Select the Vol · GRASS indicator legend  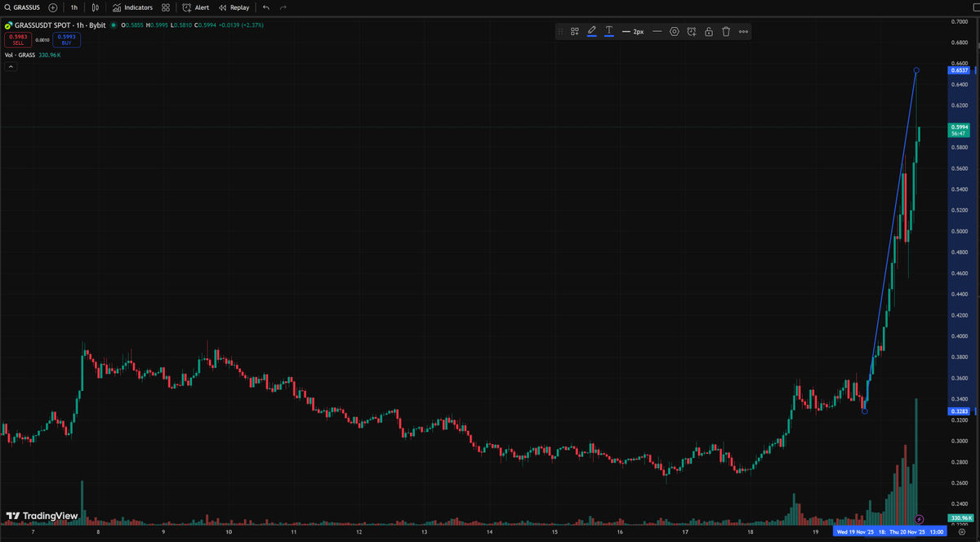coord(20,55)
